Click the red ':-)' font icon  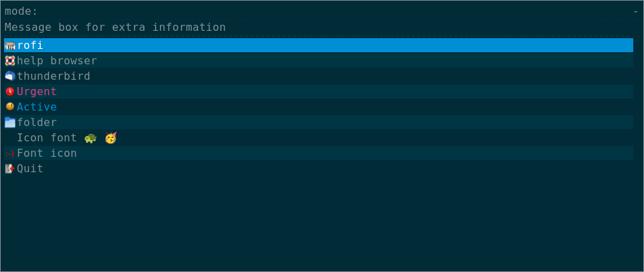coord(10,153)
